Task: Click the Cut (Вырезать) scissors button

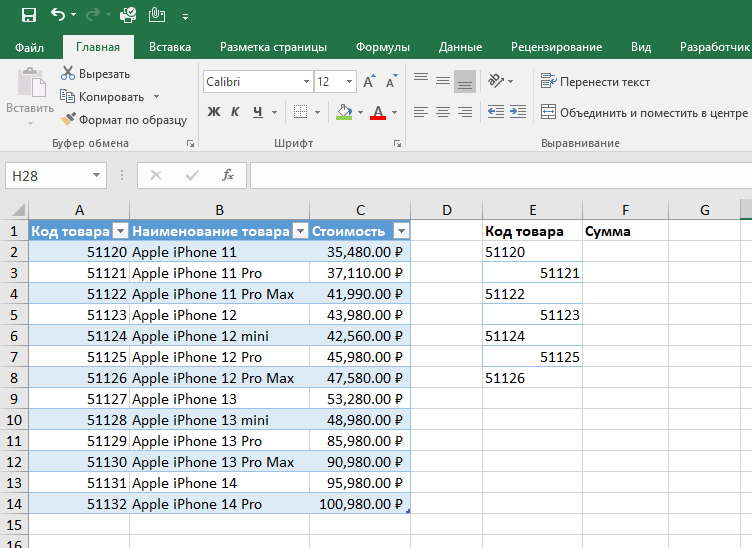Action: [95, 74]
